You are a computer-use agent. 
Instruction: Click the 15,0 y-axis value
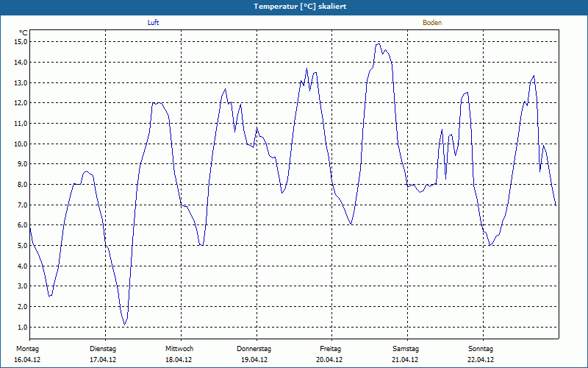point(21,42)
